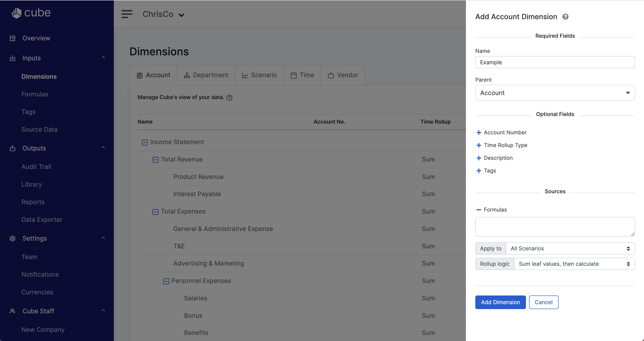Click the plus icon for Time Rollup Type
This screenshot has width=644, height=341.
[x=478, y=145]
